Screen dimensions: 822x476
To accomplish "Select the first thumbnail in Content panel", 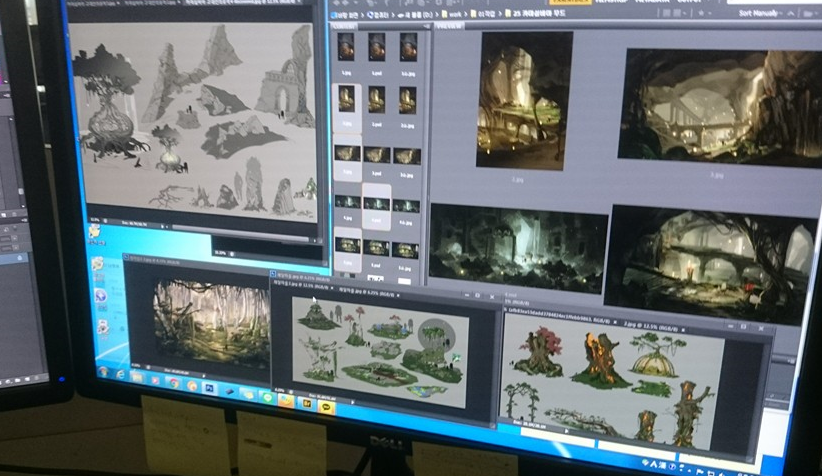I will pos(346,46).
